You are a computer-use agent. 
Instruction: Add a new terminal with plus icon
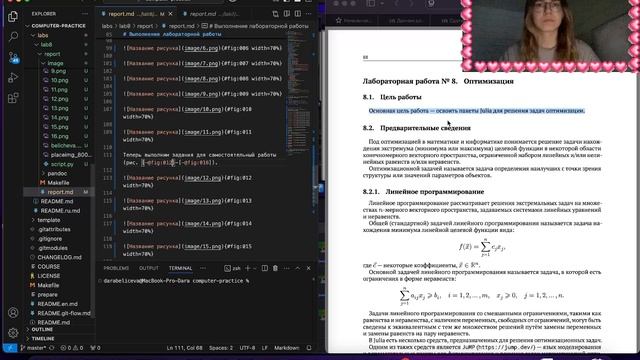tap(247, 268)
